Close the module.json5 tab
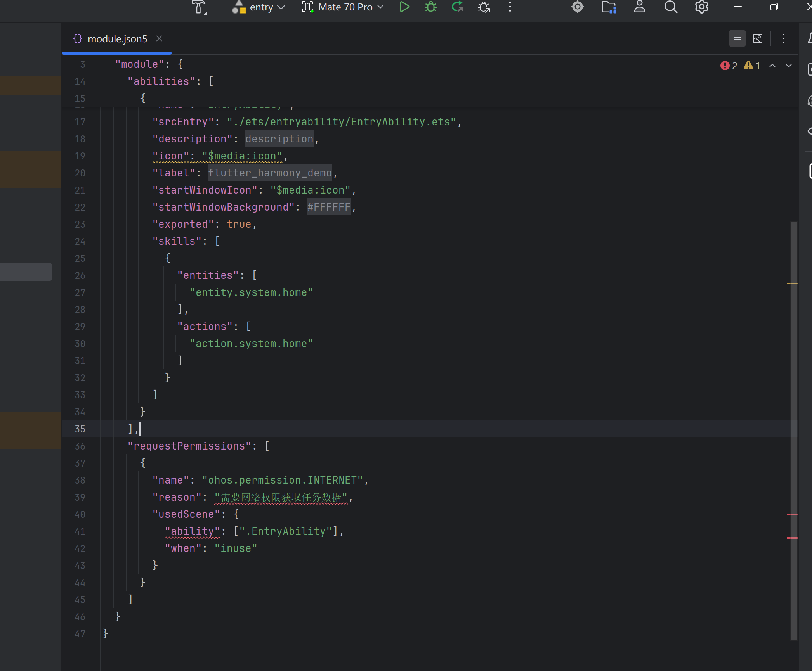The image size is (812, 671). click(159, 38)
